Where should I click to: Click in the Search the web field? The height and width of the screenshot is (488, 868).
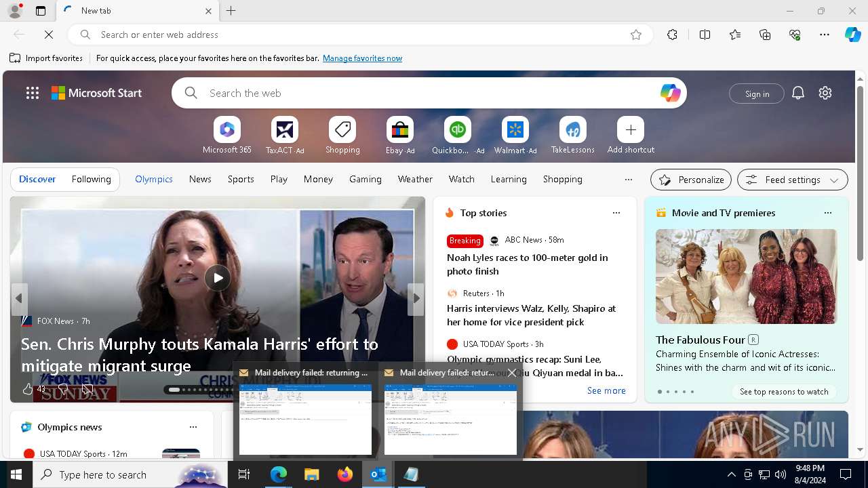pos(429,93)
